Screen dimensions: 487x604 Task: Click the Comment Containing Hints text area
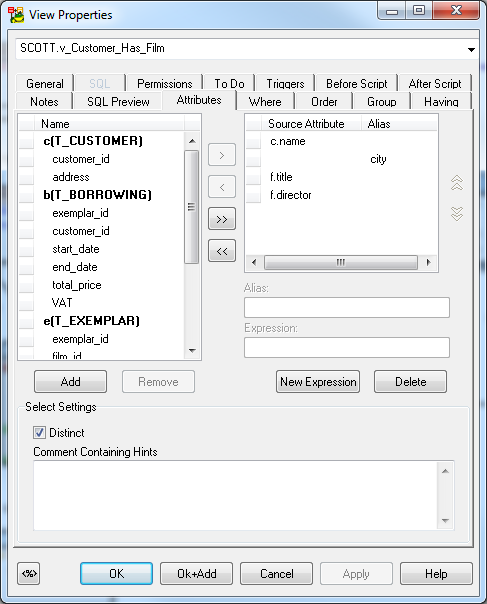[x=235, y=496]
